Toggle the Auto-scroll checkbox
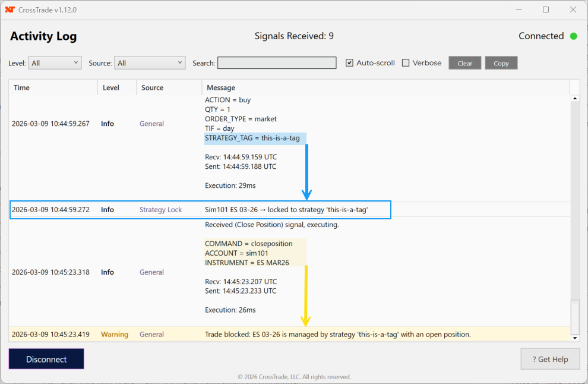This screenshot has width=588, height=384. pos(350,63)
